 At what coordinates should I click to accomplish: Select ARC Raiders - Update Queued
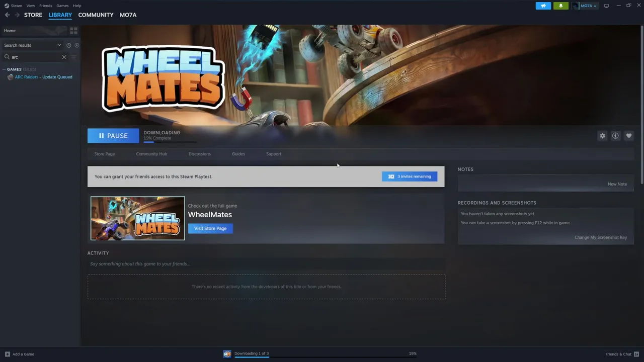pos(43,77)
